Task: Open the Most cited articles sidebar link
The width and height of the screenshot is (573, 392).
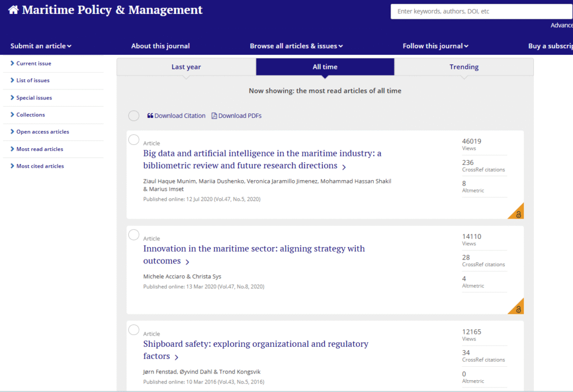Action: tap(40, 166)
